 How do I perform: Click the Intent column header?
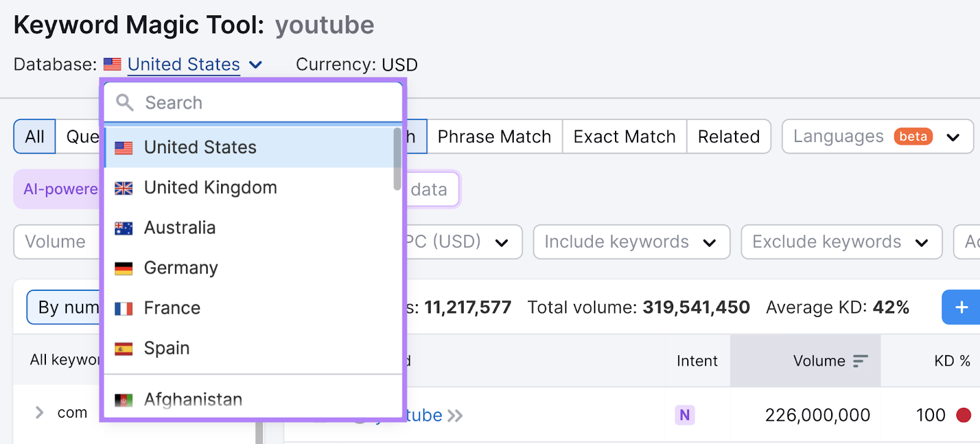697,361
